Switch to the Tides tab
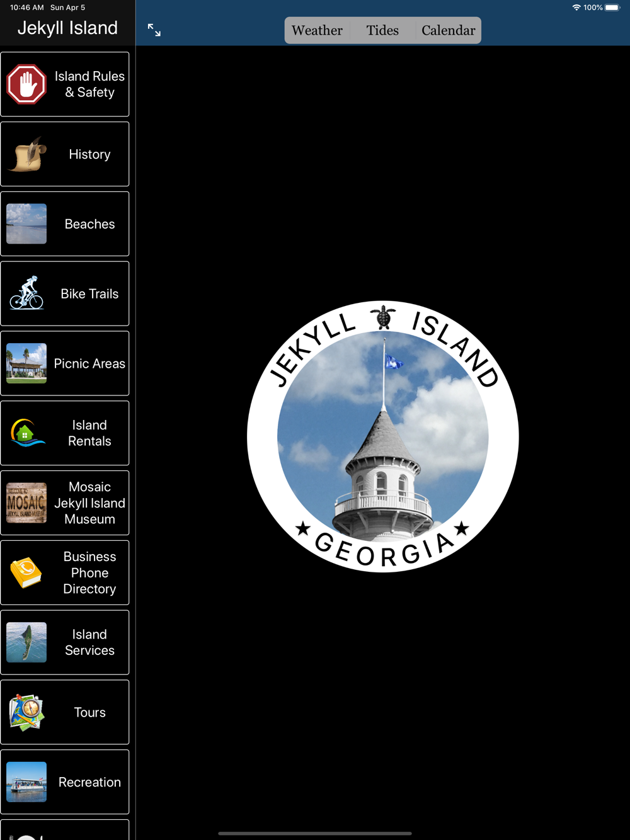This screenshot has width=630, height=840. click(x=382, y=30)
